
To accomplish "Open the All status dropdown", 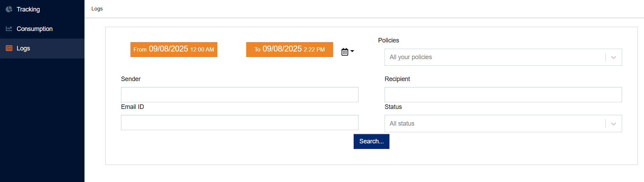I will pyautogui.click(x=494, y=124).
